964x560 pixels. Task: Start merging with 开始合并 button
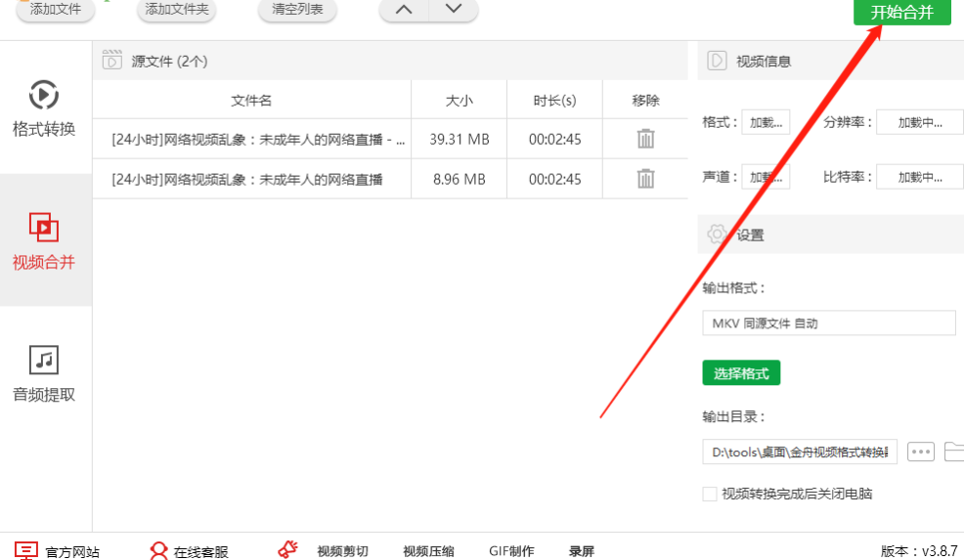click(901, 12)
